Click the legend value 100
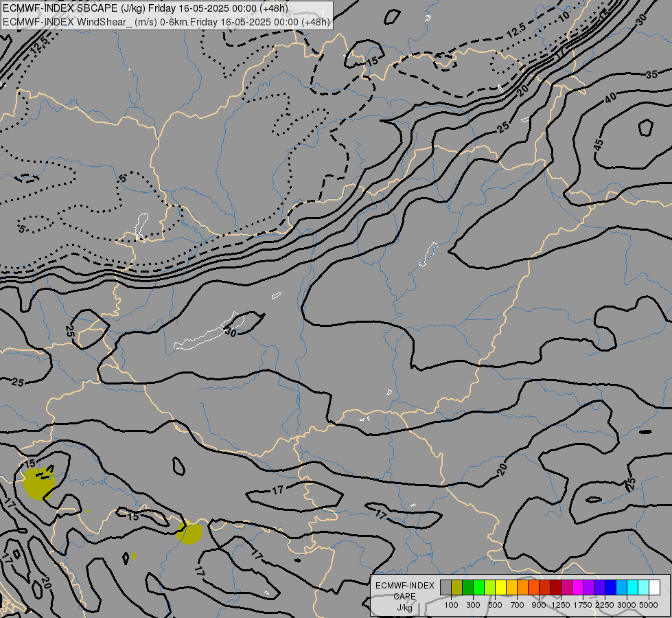672x618 pixels. click(451, 605)
